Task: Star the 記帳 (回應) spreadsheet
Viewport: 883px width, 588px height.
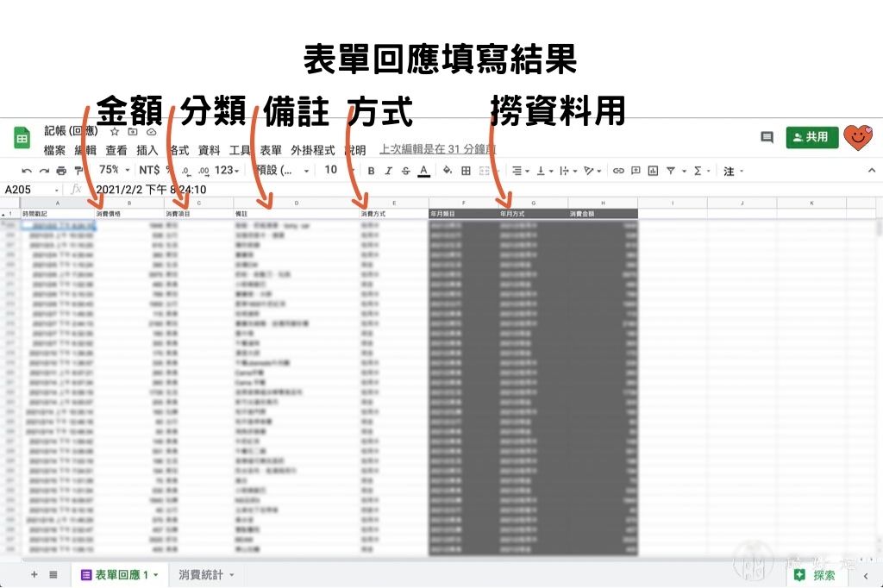Action: pyautogui.click(x=115, y=132)
